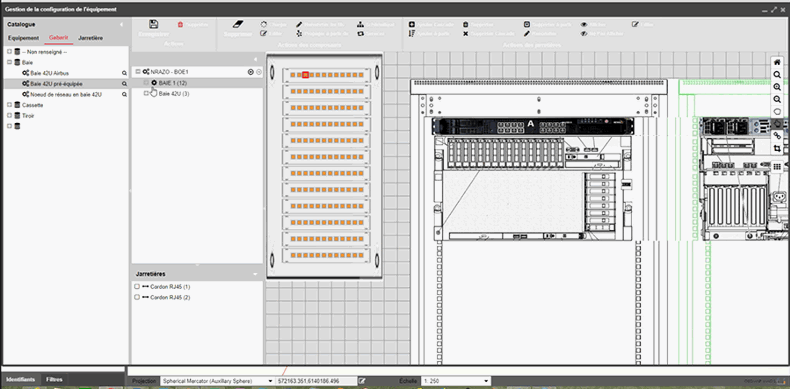Click the pencil icon in component actions
790x389 pixels.
299,24
